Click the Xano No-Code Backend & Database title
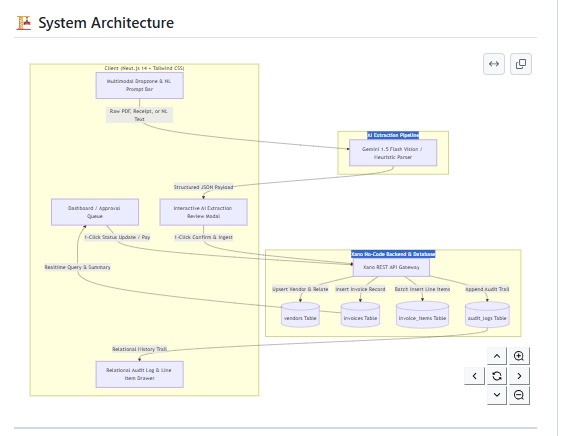This screenshot has height=436, width=576. [x=393, y=254]
